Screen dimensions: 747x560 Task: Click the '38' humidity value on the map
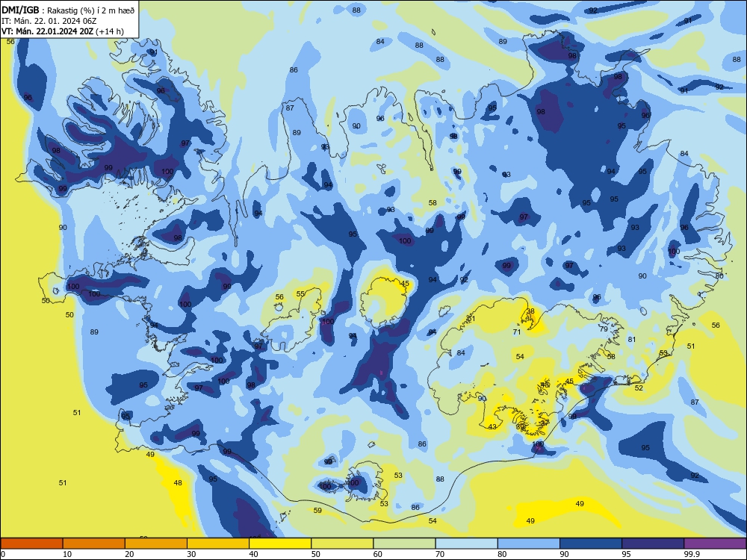[x=530, y=311]
